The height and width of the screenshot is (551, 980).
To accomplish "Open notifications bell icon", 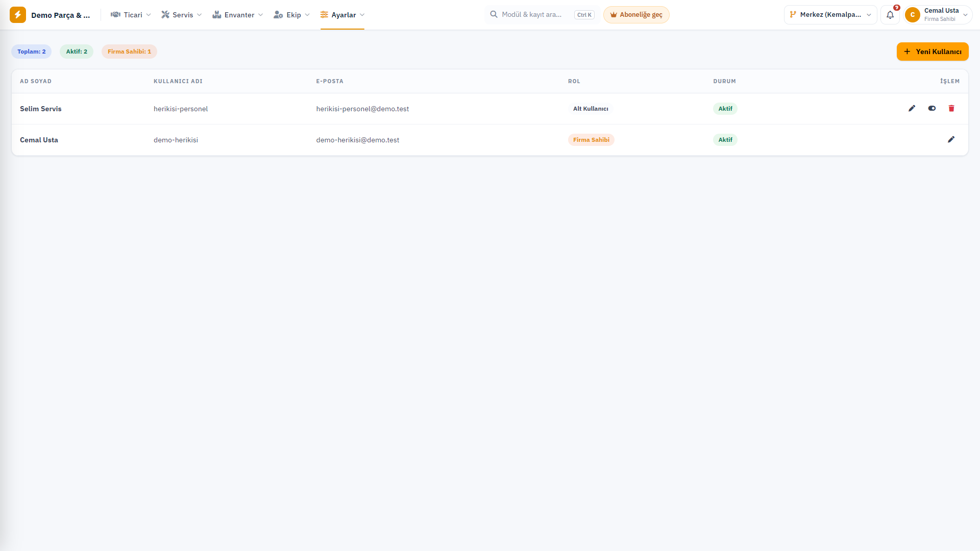I will click(890, 15).
